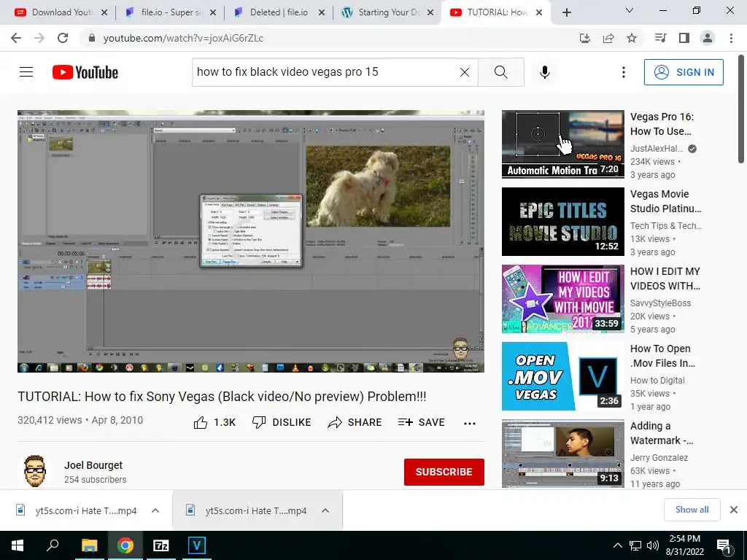Show hidden system tray icons
This screenshot has width=747, height=560.
617,545
